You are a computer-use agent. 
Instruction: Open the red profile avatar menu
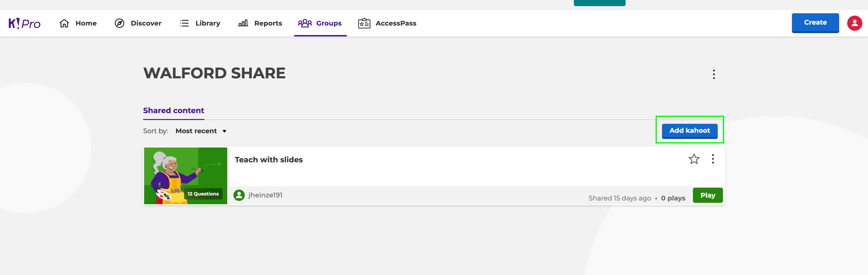tap(854, 23)
